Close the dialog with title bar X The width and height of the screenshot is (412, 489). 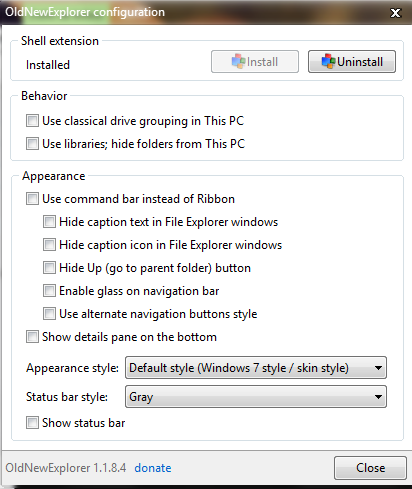395,13
